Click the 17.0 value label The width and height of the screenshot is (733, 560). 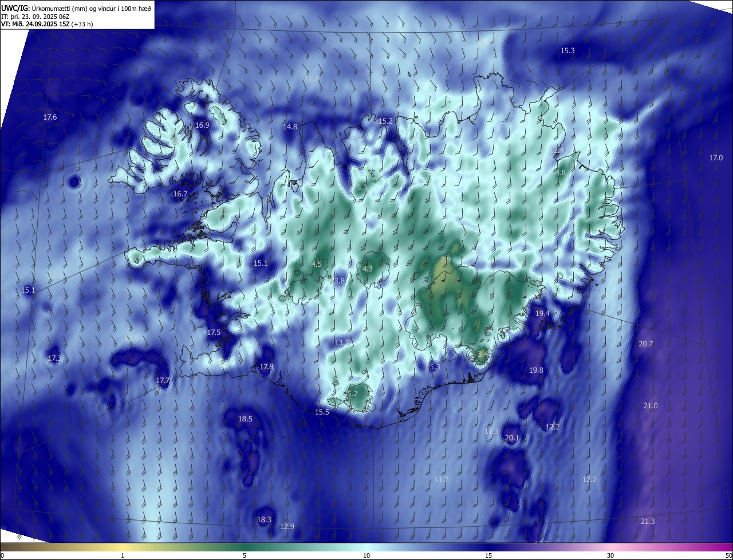coord(716,158)
